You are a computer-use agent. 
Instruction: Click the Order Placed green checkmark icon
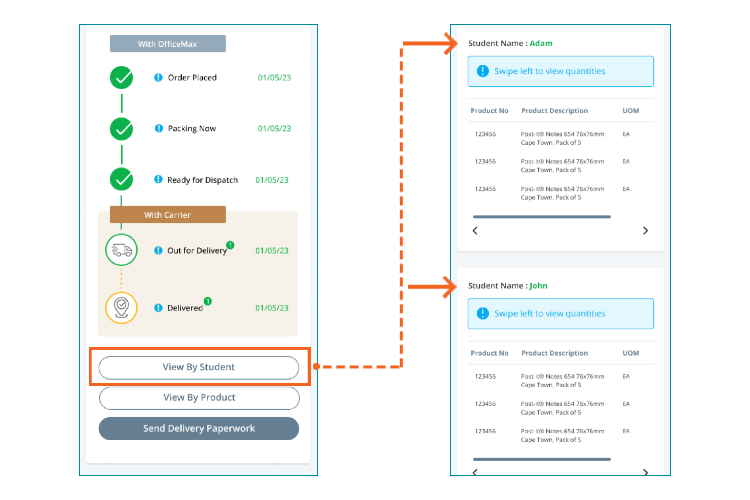pyautogui.click(x=121, y=78)
